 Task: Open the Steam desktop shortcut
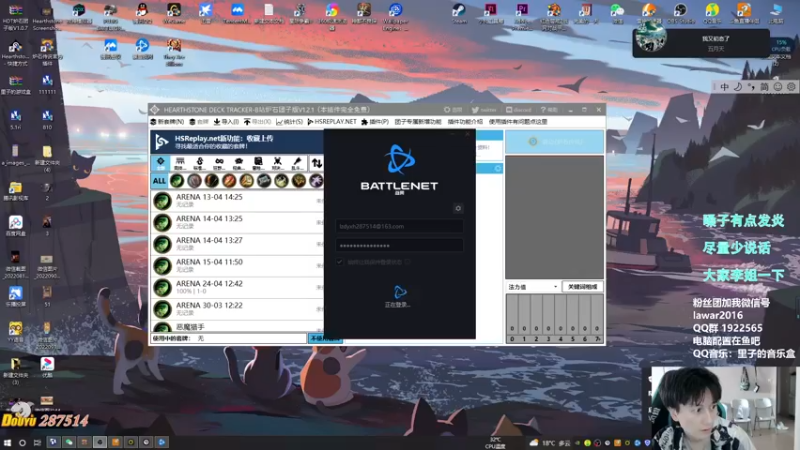click(x=459, y=13)
